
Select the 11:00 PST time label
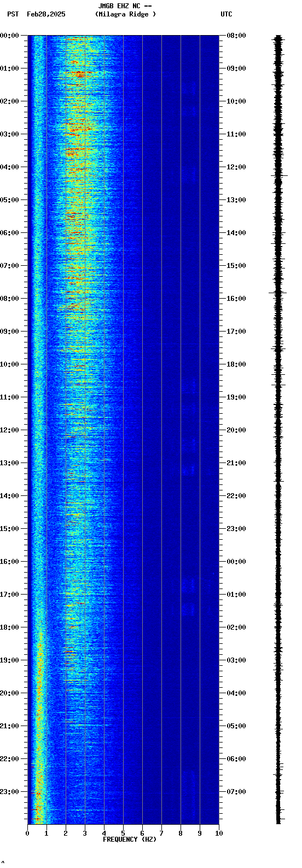[x=10, y=397]
